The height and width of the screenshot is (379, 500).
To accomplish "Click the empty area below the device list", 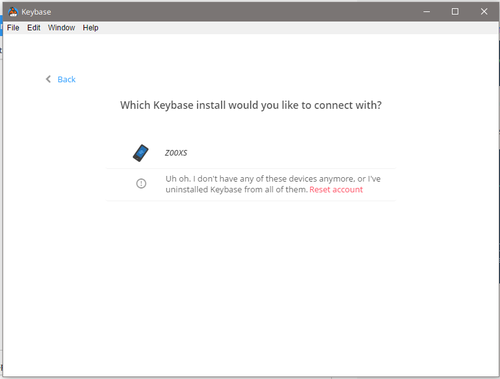I will pyautogui.click(x=251, y=287).
